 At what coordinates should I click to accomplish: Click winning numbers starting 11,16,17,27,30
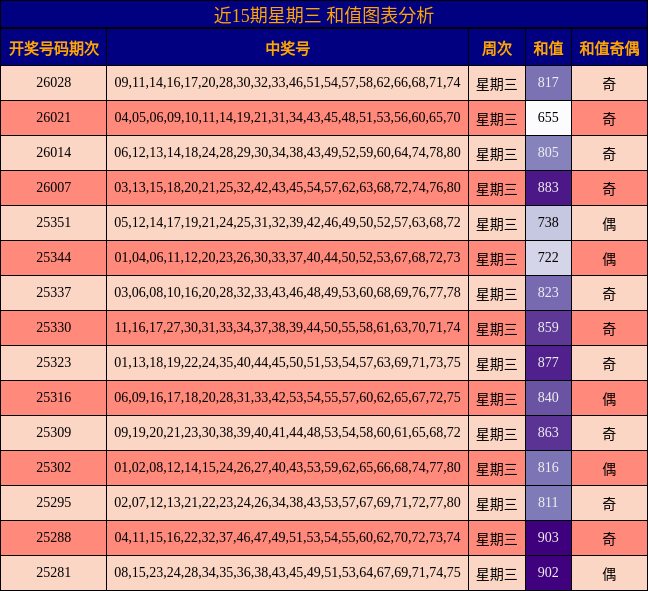coord(287,328)
